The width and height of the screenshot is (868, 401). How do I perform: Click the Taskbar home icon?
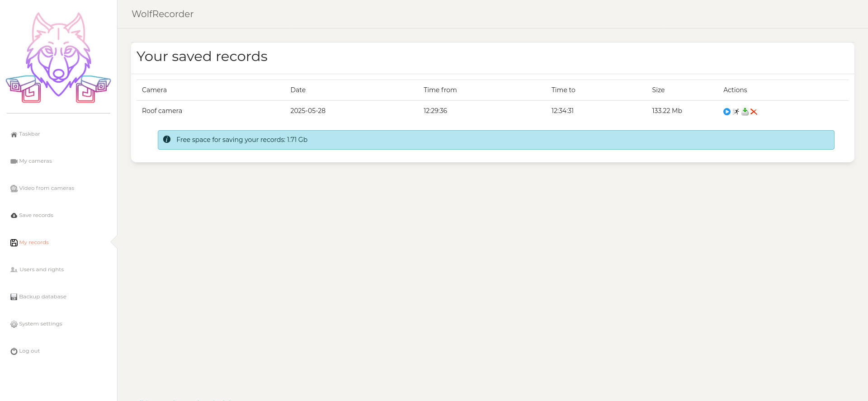coord(14,134)
